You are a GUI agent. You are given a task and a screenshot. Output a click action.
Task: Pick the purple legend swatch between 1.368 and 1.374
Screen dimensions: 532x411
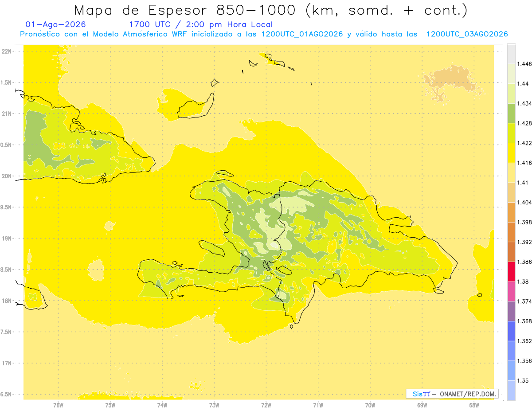click(x=511, y=311)
